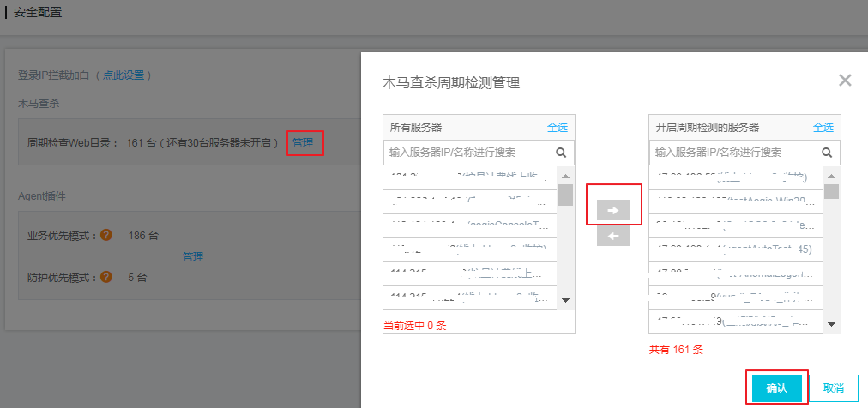Click help icon beside 防护优先模式
This screenshot has height=408, width=868.
click(x=107, y=276)
